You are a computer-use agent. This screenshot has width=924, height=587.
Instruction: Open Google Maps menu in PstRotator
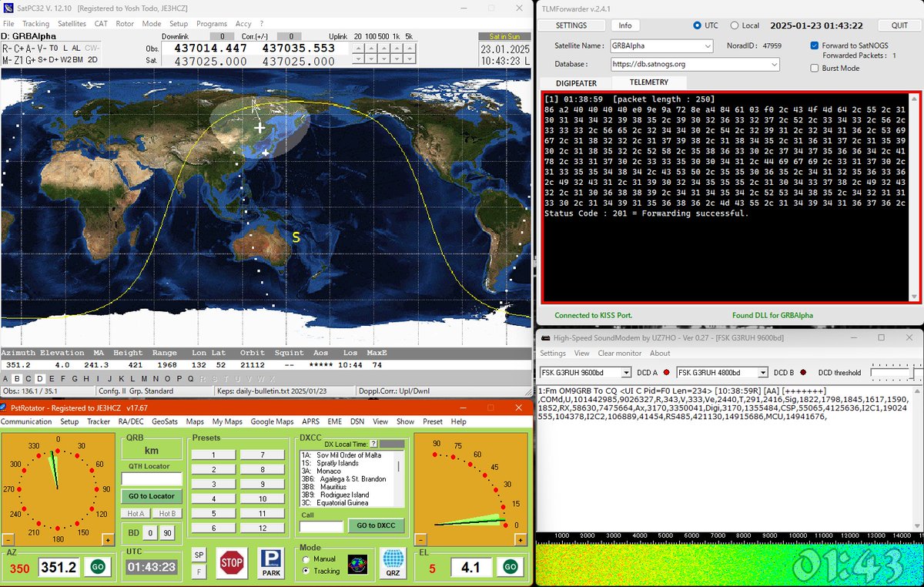273,421
